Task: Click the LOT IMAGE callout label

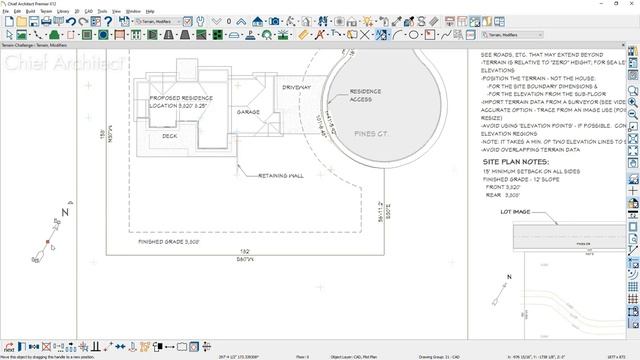Action: tap(515, 212)
